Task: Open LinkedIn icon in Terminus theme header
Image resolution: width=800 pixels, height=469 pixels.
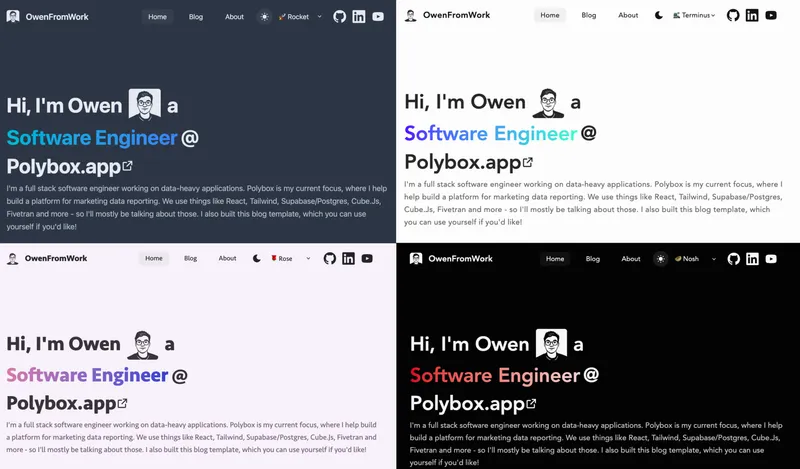Action: [752, 15]
